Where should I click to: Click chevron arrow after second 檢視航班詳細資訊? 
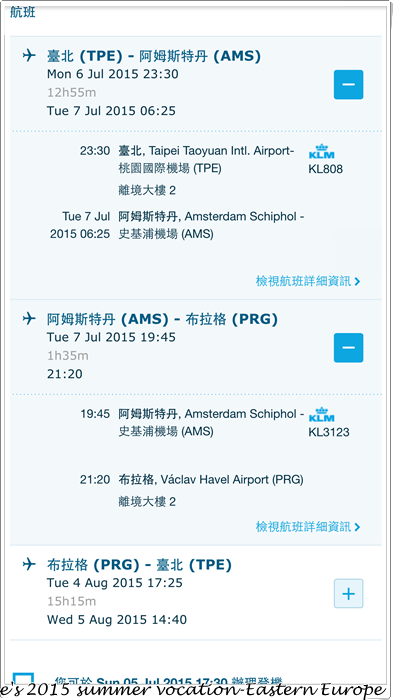tap(357, 527)
